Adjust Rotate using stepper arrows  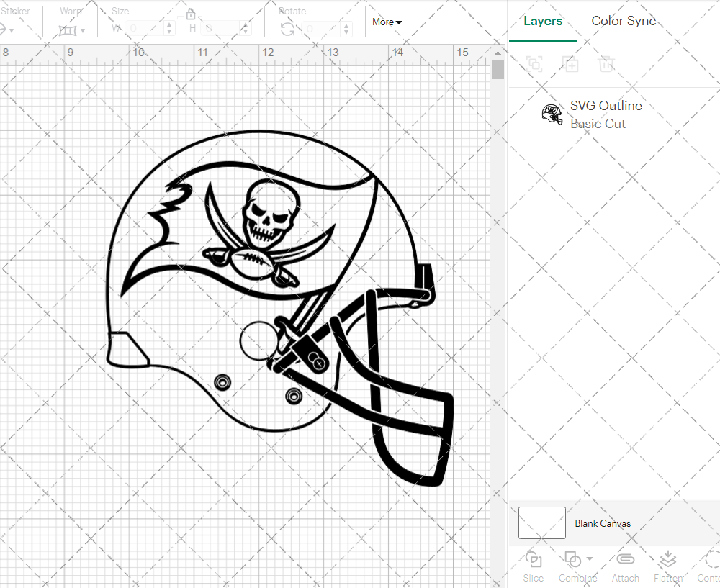[x=346, y=29]
